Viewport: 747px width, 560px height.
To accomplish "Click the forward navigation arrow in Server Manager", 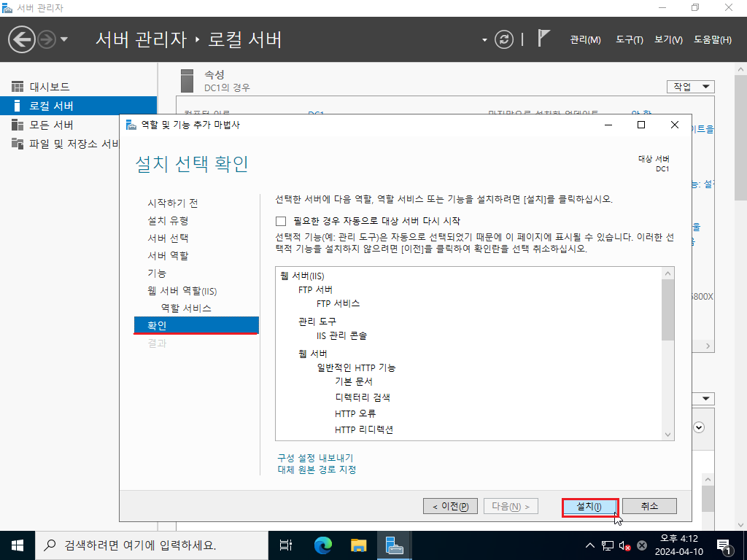I will coord(47,39).
